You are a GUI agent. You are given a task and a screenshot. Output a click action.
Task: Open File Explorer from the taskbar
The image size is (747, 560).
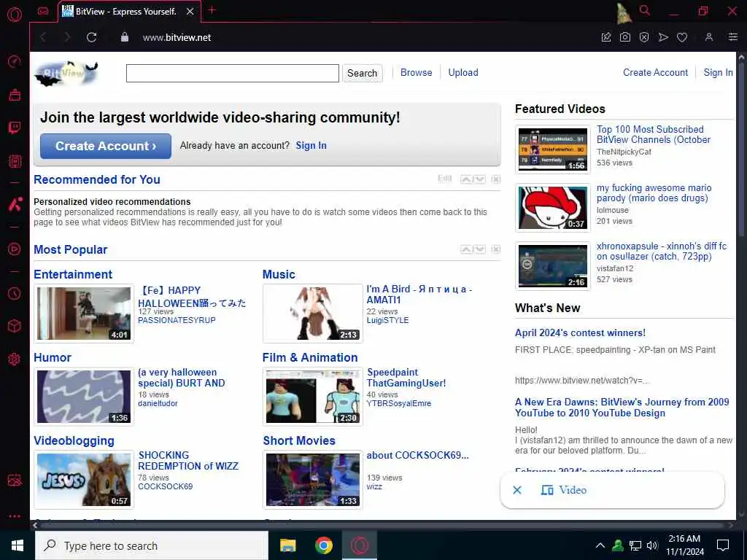pyautogui.click(x=287, y=545)
